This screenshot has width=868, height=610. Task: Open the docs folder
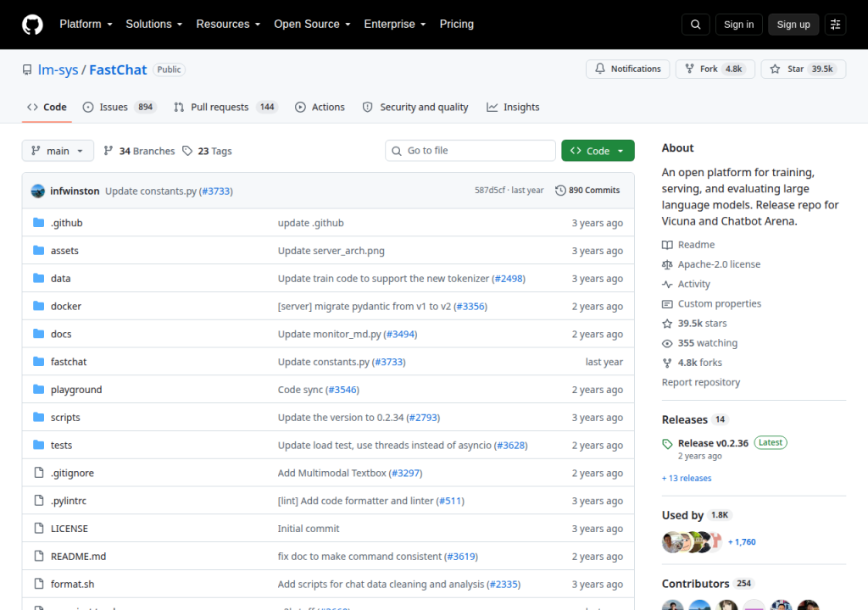click(61, 334)
